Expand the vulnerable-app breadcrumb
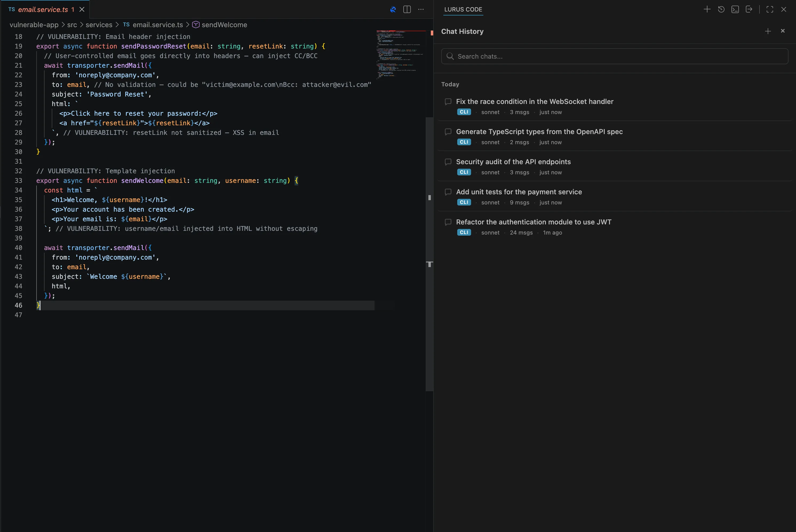Viewport: 796px width, 532px height. pyautogui.click(x=34, y=25)
